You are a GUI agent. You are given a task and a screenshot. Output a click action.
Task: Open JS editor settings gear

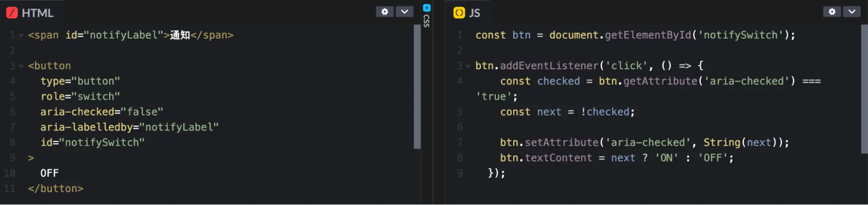click(x=832, y=12)
